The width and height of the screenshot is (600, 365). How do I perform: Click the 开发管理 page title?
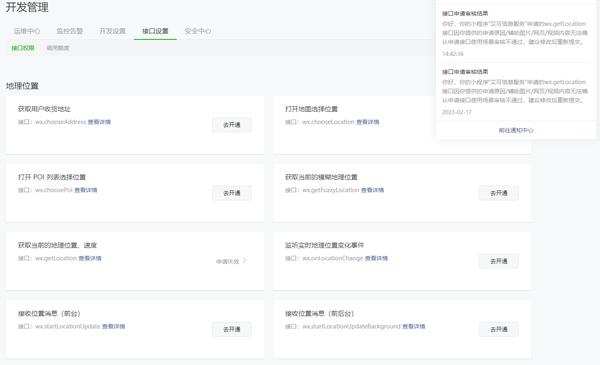click(x=27, y=7)
